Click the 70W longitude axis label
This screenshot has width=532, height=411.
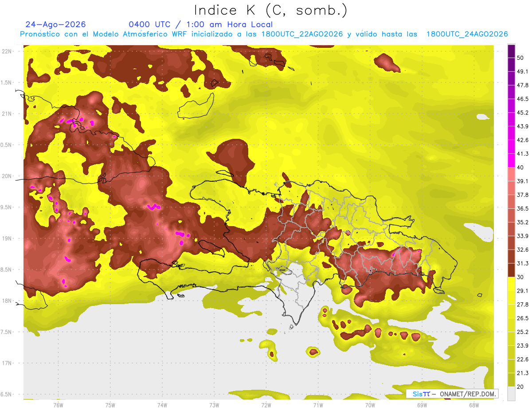tap(370, 405)
